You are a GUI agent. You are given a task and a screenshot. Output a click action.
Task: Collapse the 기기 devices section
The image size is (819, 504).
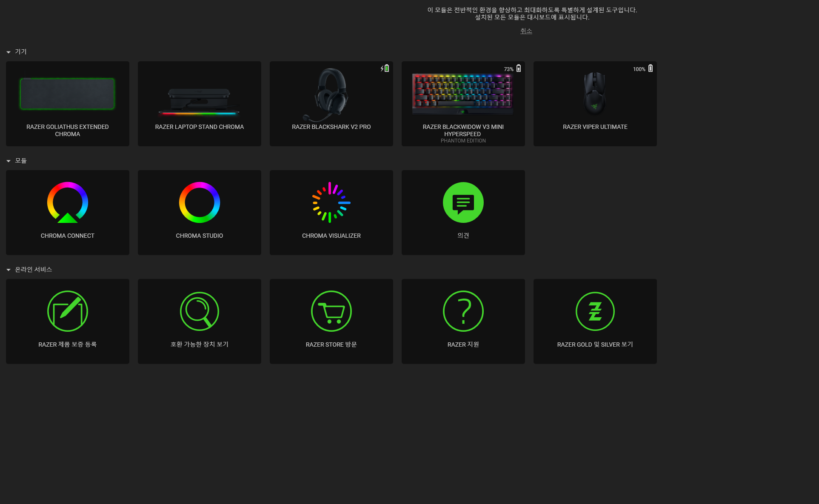click(x=9, y=52)
